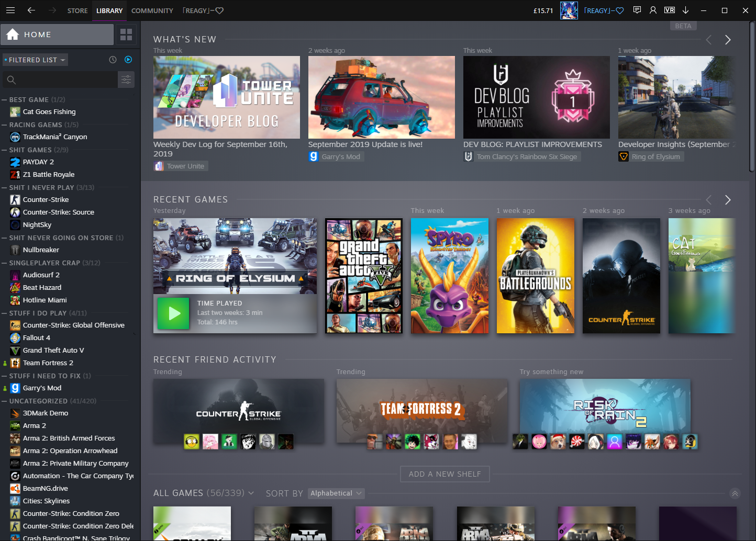Open the Filtered List dropdown
This screenshot has height=541, width=756.
(35, 60)
